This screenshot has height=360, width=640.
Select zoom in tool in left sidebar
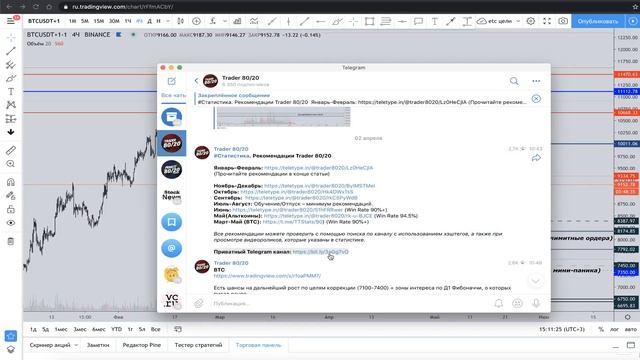11,164
